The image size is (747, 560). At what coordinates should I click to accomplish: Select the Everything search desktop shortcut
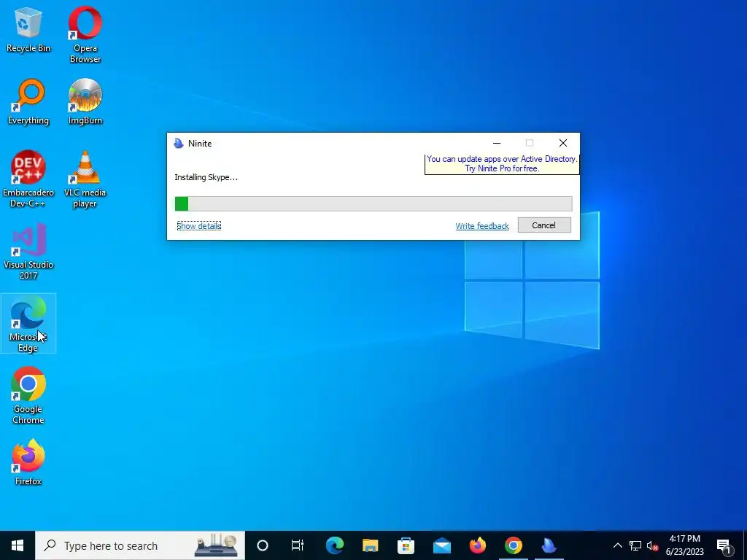(x=28, y=102)
